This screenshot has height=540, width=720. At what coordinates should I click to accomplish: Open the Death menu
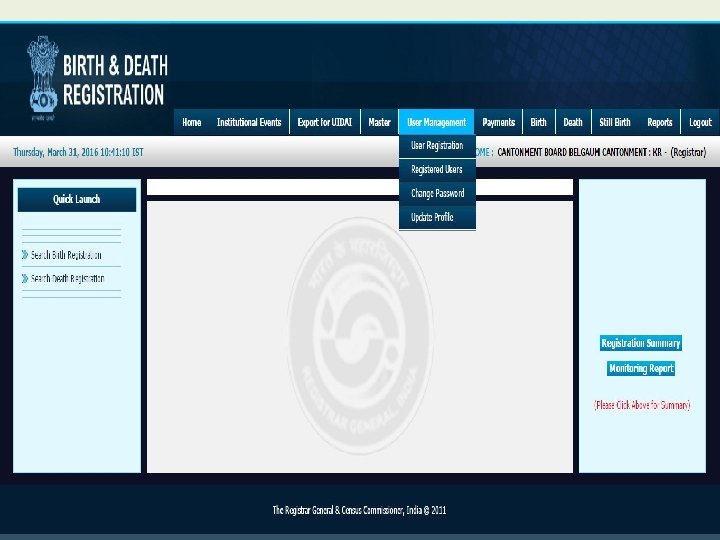tap(573, 122)
